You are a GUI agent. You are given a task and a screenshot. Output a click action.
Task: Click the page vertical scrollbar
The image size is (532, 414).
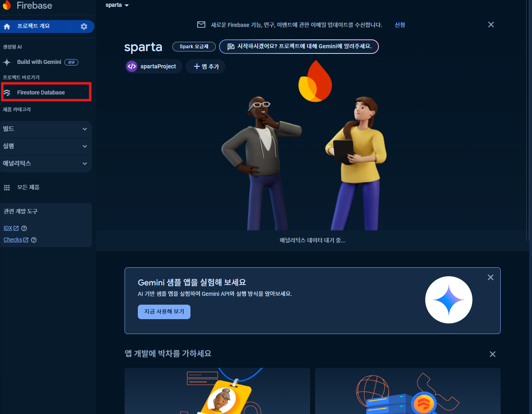coord(528,121)
